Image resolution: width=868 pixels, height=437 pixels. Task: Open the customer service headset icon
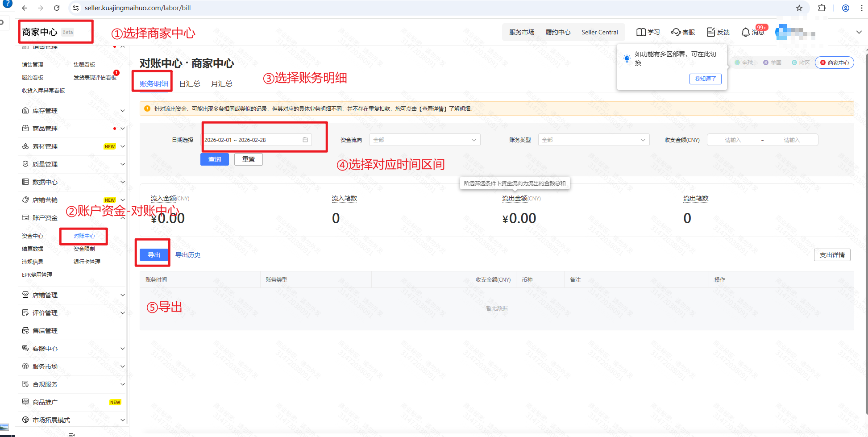(x=676, y=32)
